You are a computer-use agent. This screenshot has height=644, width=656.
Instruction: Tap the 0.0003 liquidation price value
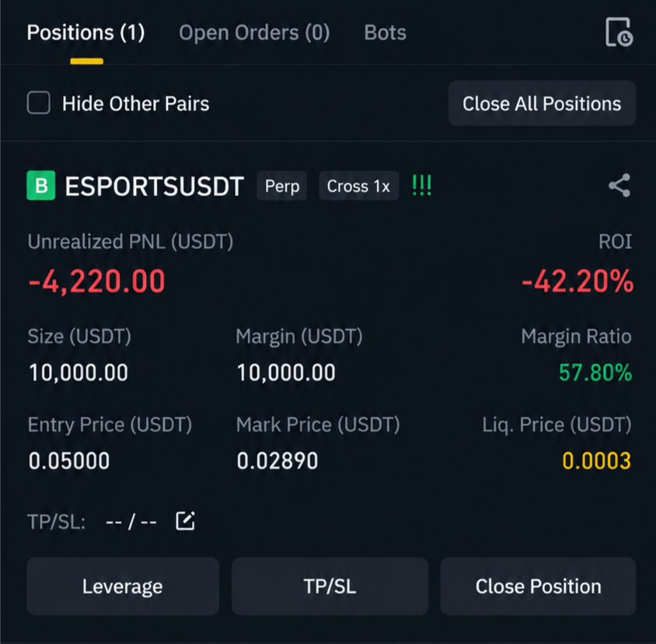coord(596,460)
